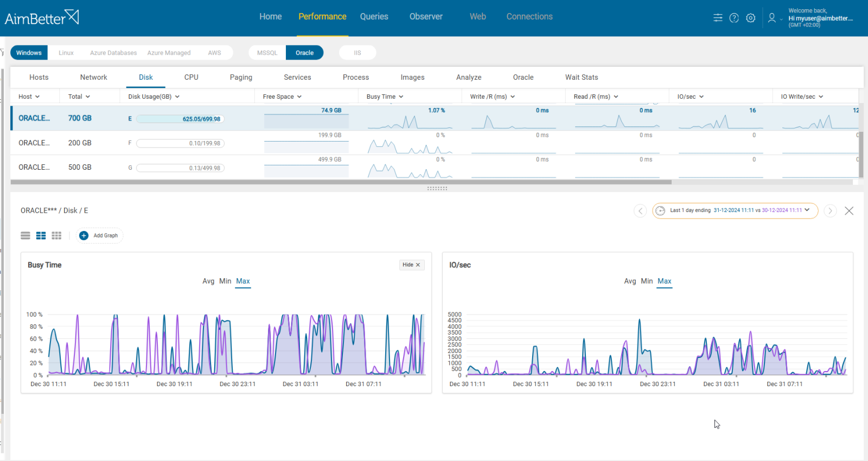Click disk G usage bar 0.13/499.98

click(180, 168)
